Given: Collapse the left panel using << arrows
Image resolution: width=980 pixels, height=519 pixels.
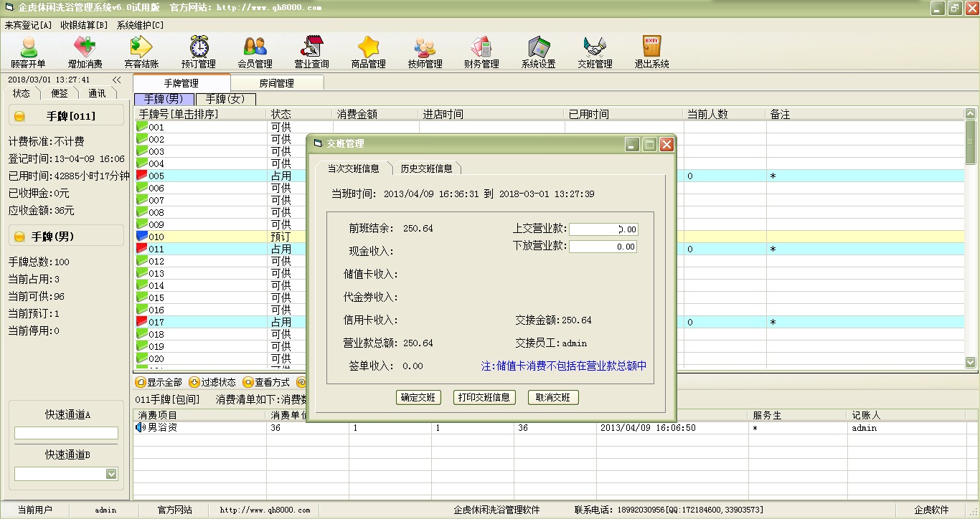Looking at the screenshot, I should coord(116,80).
